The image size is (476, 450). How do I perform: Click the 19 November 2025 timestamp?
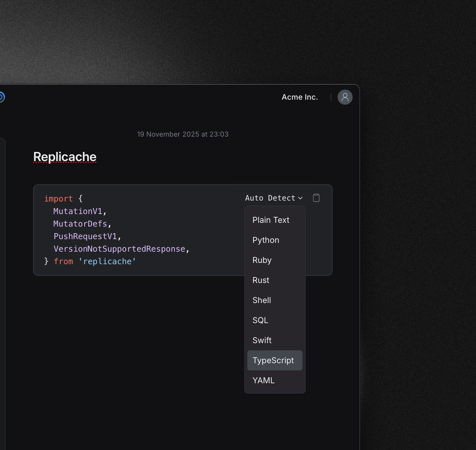click(x=183, y=134)
